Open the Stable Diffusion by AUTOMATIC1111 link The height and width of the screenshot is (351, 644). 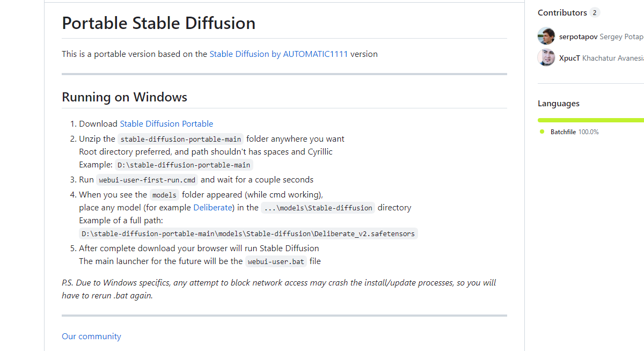(x=279, y=54)
